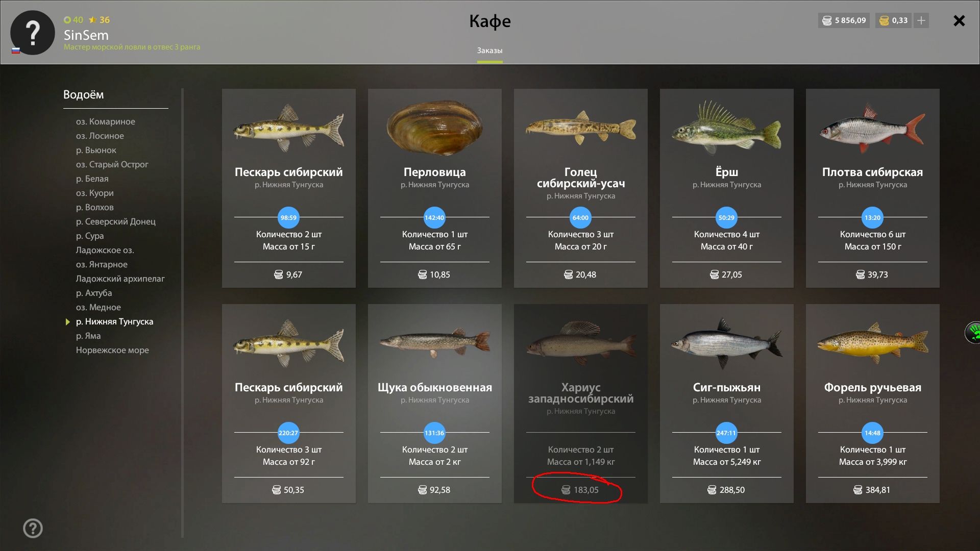980x551 pixels.
Task: Click the selected р. Нижняя Тунгуска entry
Action: (114, 321)
